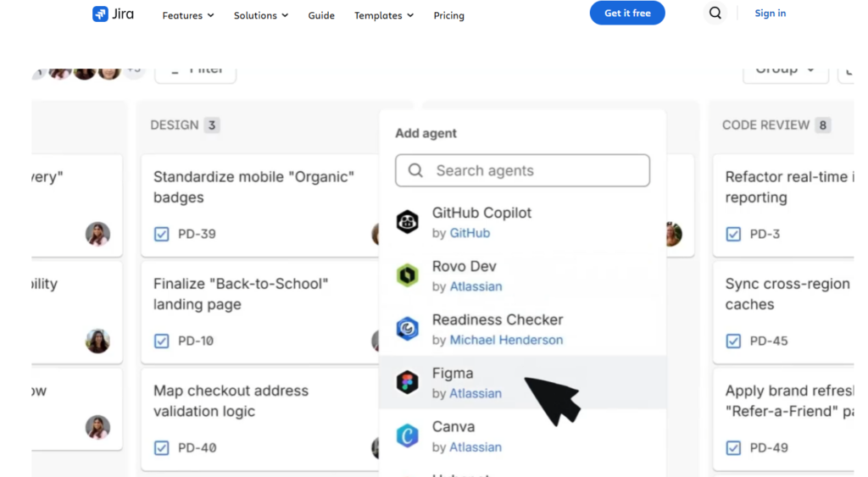The width and height of the screenshot is (868, 477).
Task: Click the Readiness Checker agent icon
Action: [x=408, y=329]
